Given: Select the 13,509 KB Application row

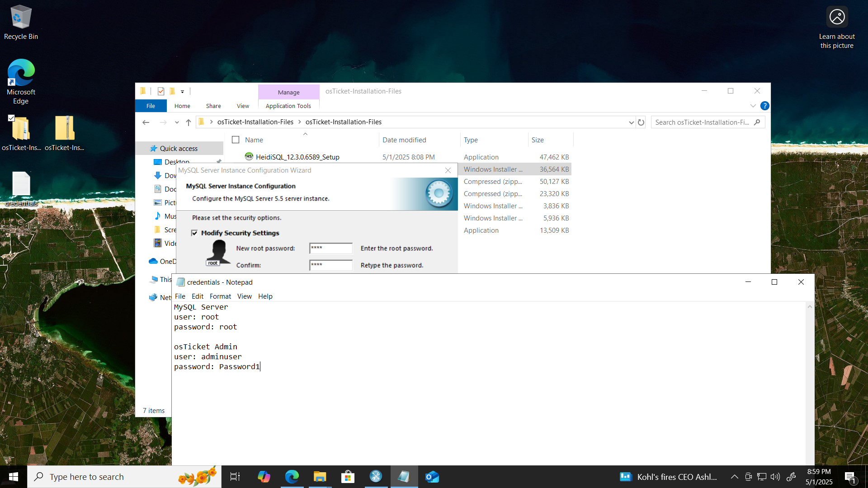Looking at the screenshot, I should pyautogui.click(x=515, y=230).
